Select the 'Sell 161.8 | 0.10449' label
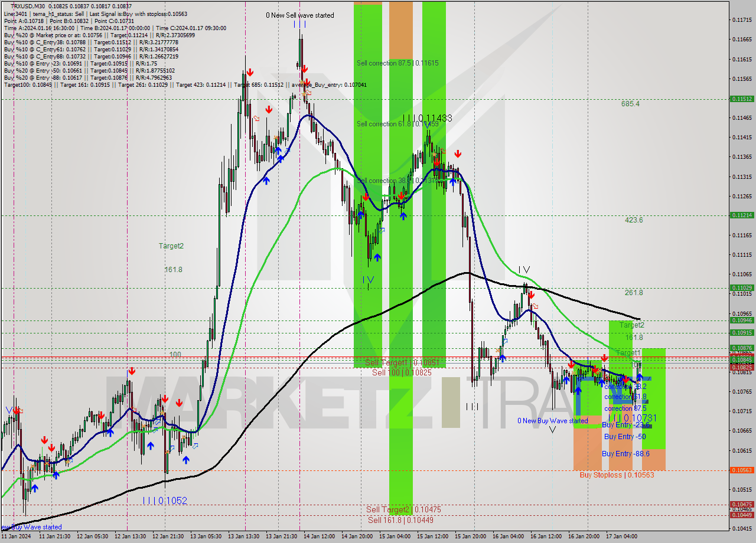Image resolution: width=756 pixels, height=543 pixels. tap(400, 519)
